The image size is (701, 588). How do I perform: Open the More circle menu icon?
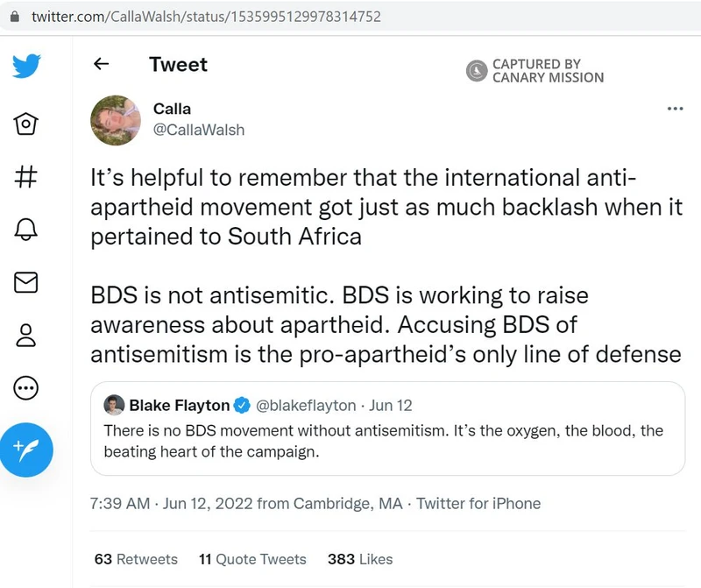click(27, 386)
